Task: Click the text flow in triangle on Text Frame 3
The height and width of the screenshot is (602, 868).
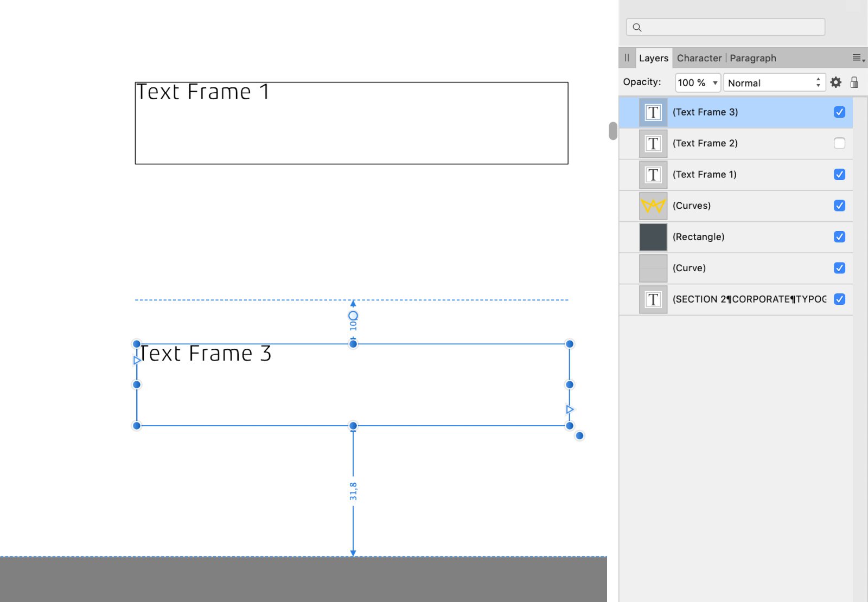Action: click(x=137, y=360)
